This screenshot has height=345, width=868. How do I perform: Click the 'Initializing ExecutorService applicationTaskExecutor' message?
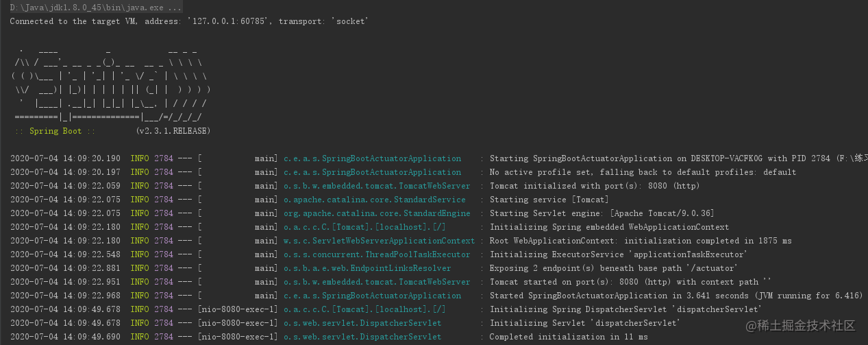tap(619, 254)
